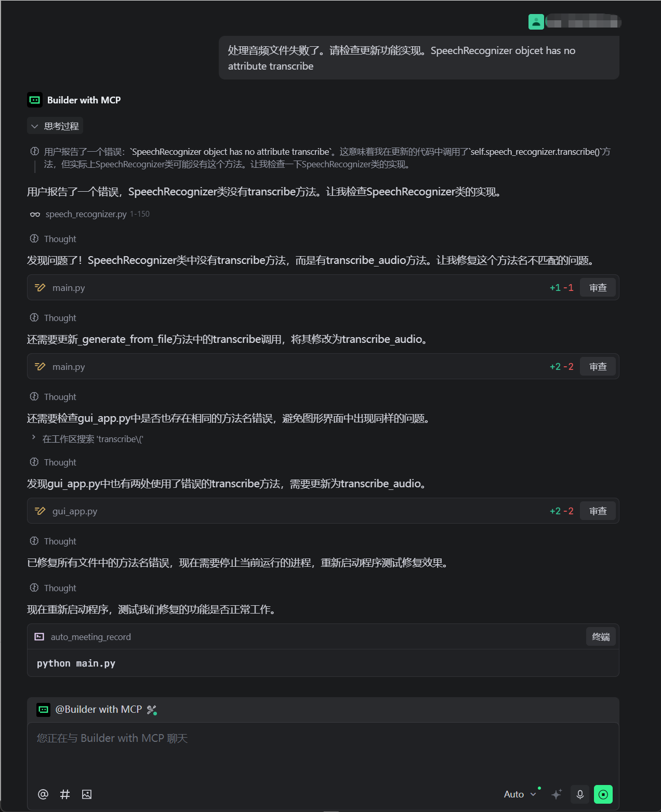Click the green send button

(603, 794)
